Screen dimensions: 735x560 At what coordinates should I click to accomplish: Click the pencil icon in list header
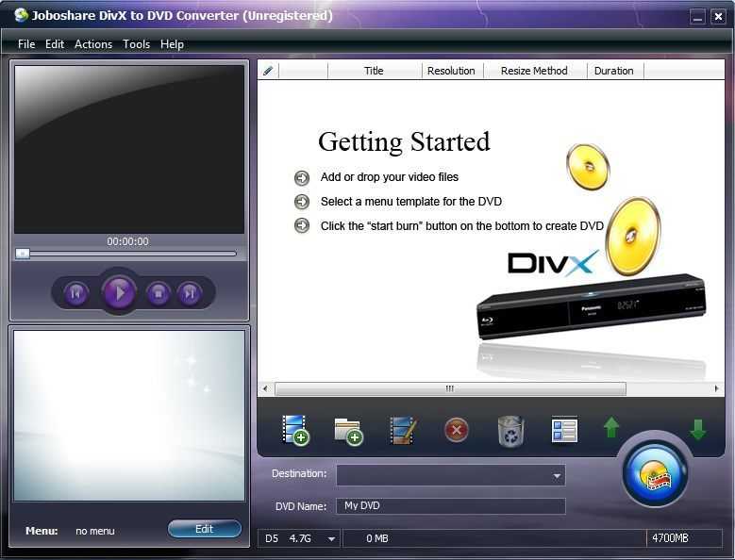pyautogui.click(x=268, y=71)
